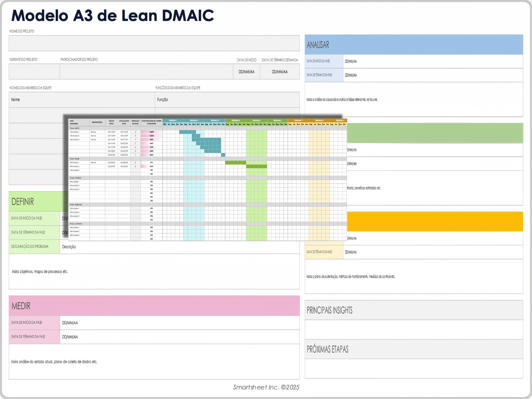Select the DATA DE INÍCIO date cell

pos(246,71)
